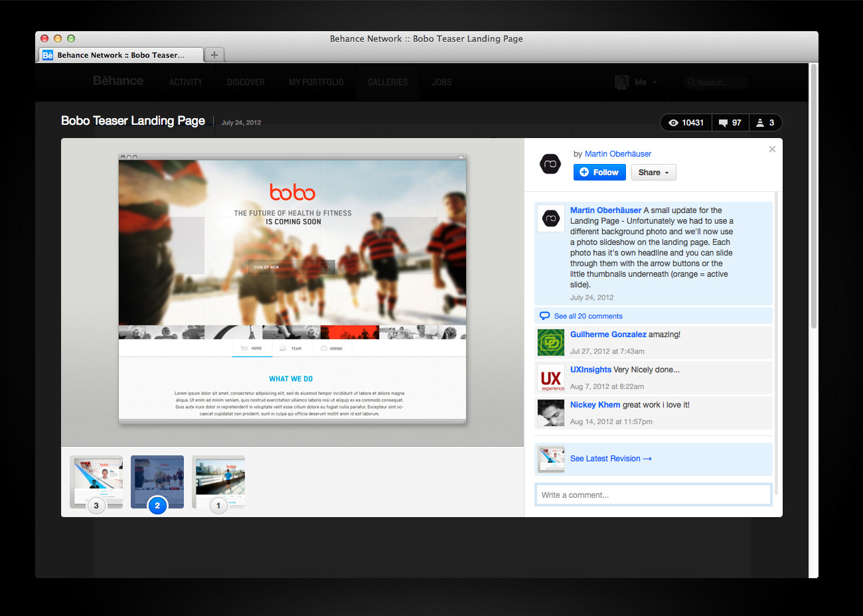Click Nickey Khem's avatar photo
The height and width of the screenshot is (616, 863).
[x=551, y=413]
